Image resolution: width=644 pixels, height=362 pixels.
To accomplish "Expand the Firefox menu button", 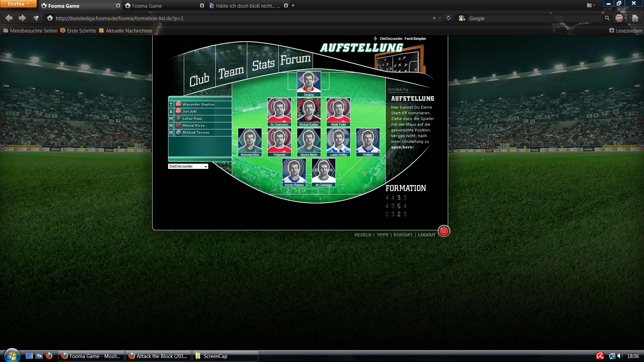I will tap(18, 4).
